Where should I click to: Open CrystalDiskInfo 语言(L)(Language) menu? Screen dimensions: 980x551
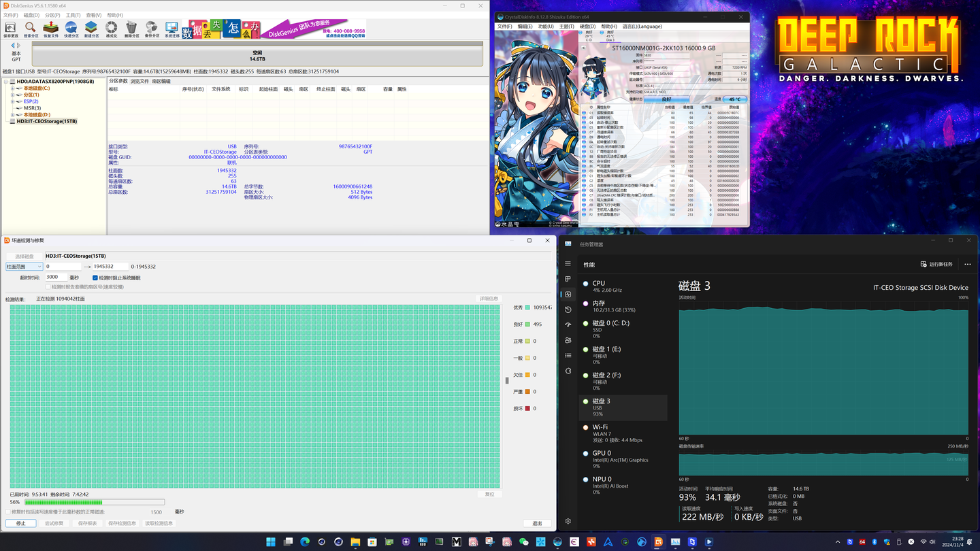[x=642, y=27]
